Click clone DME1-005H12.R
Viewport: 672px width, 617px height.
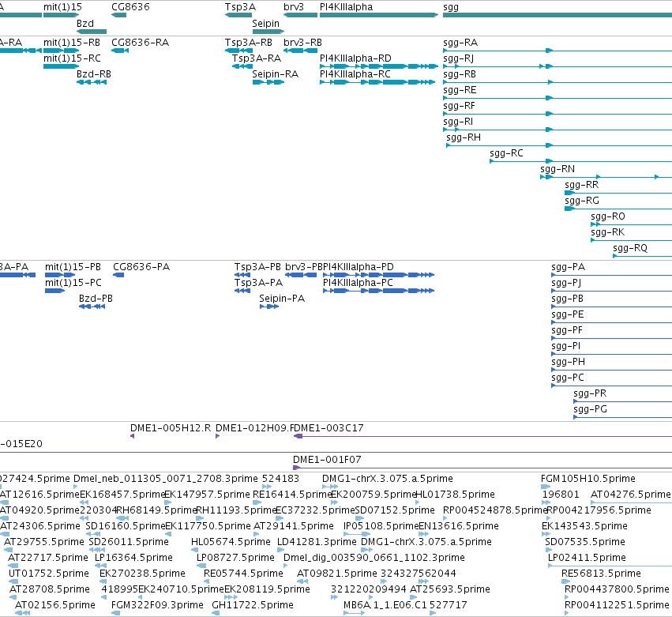(133, 436)
